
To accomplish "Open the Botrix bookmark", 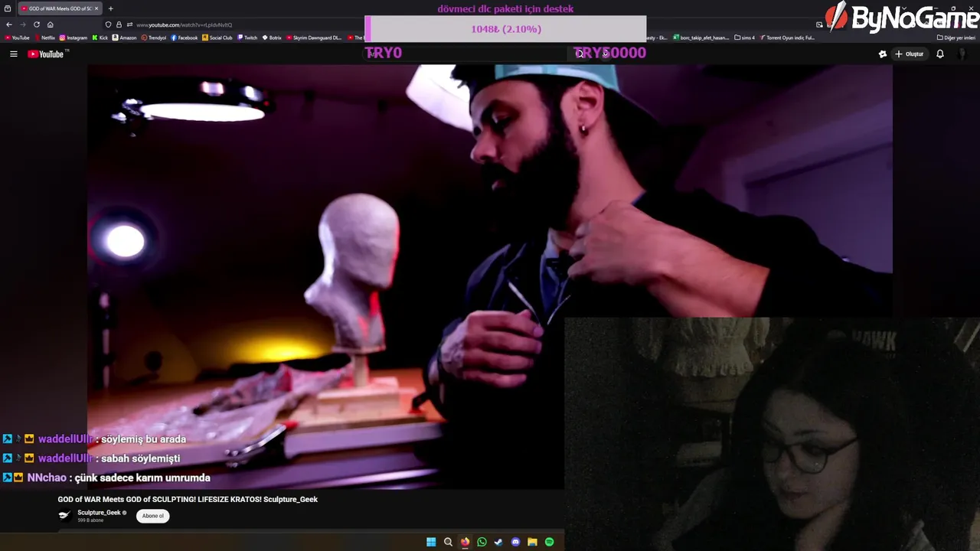I will click(272, 37).
